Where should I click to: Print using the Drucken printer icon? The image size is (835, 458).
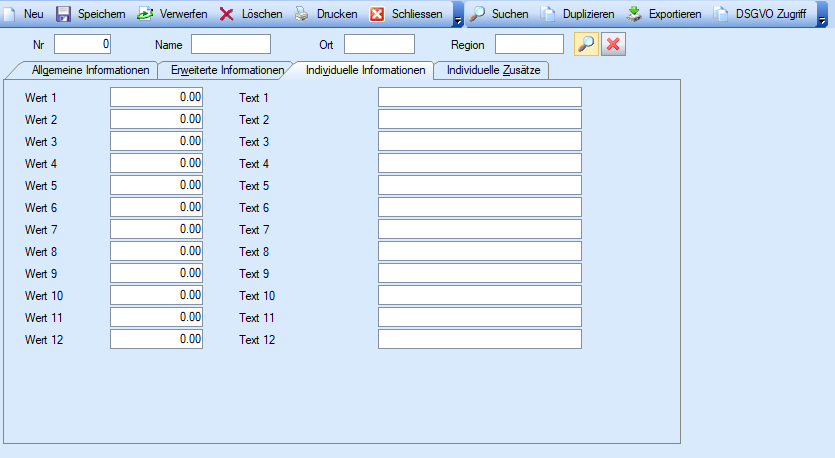click(302, 14)
